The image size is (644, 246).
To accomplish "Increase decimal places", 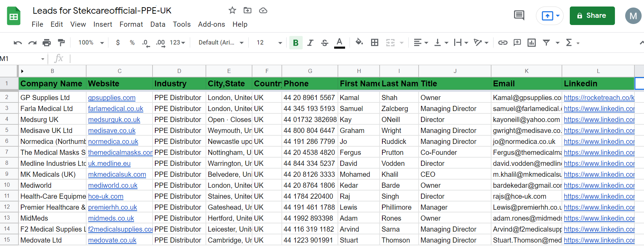I will pyautogui.click(x=160, y=43).
